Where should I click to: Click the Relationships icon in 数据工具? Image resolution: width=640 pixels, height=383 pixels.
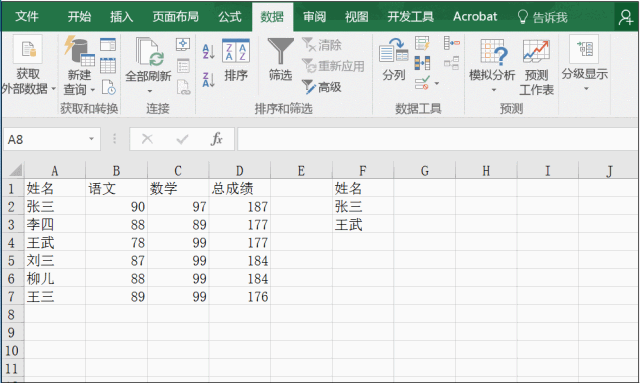pyautogui.click(x=451, y=63)
